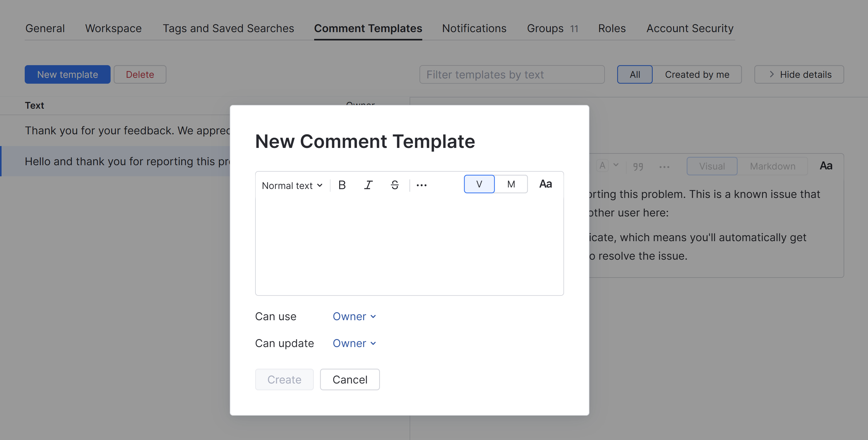
Task: Select the V (Visual) editor mode
Action: pos(479,184)
